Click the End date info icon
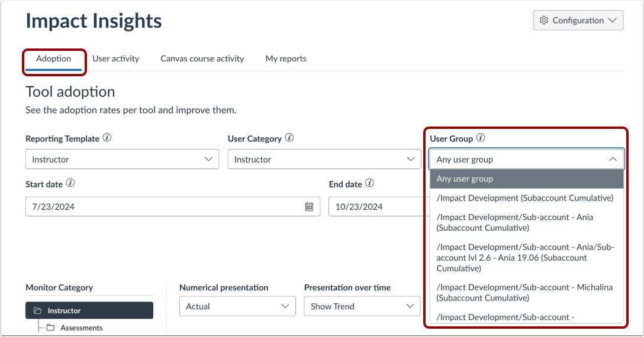644x337 pixels. (x=370, y=184)
